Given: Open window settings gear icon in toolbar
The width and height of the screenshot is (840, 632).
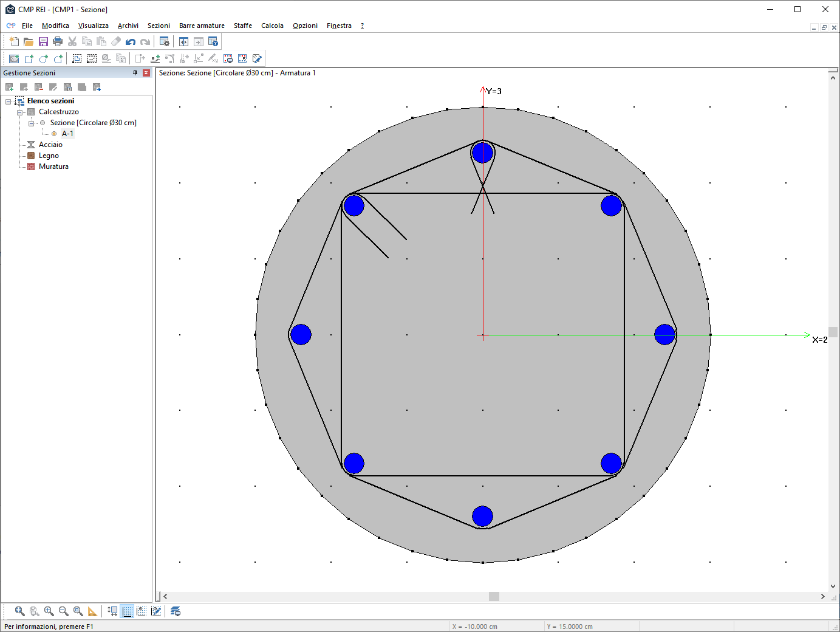Looking at the screenshot, I should coord(164,41).
